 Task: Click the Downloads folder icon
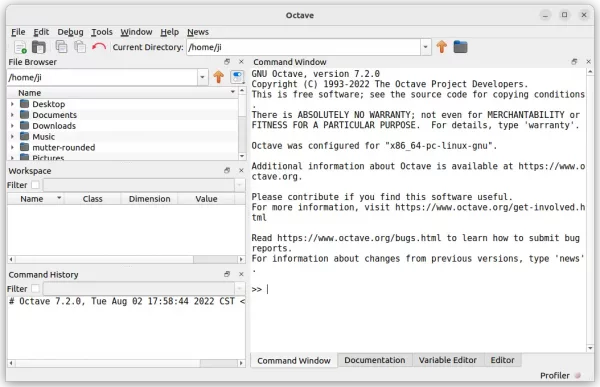click(24, 125)
